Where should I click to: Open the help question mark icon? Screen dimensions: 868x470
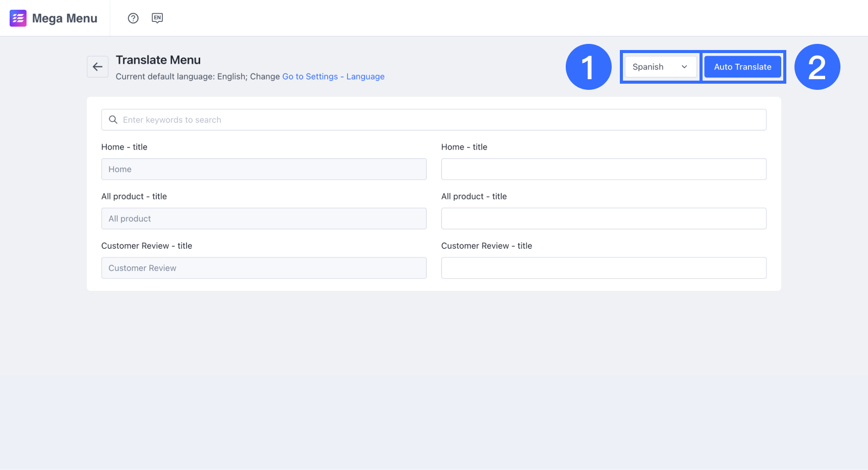tap(133, 18)
